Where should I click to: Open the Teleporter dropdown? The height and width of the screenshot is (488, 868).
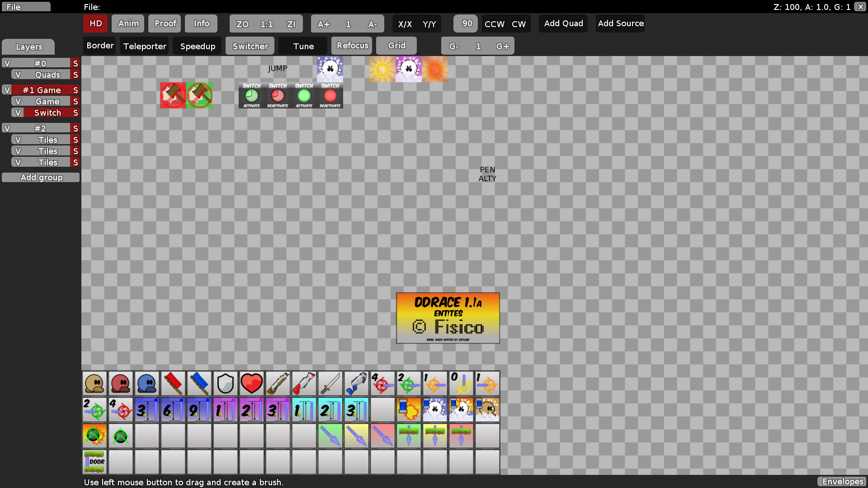point(144,46)
